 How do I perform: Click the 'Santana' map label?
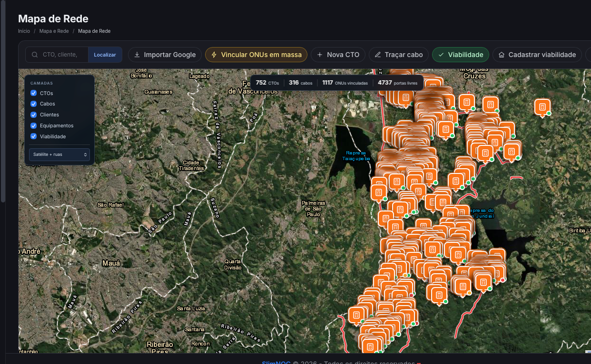pyautogui.click(x=195, y=329)
